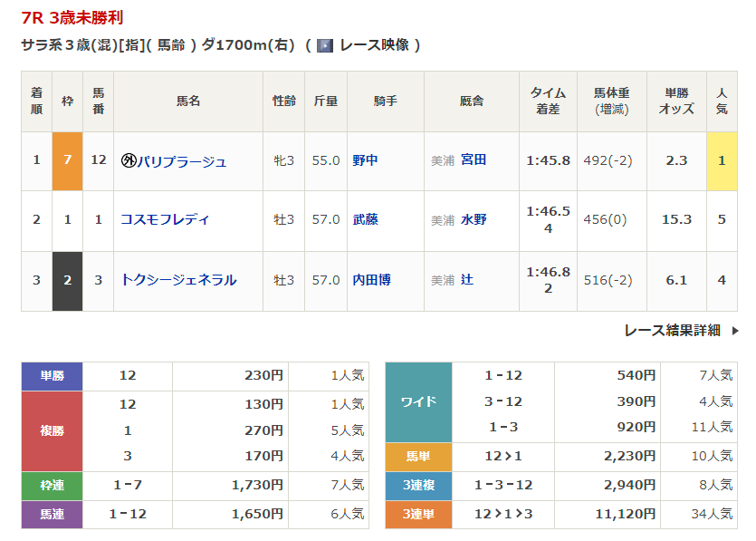The height and width of the screenshot is (541, 756).
Task: Open trainer 宮田 page
Action: 473,160
